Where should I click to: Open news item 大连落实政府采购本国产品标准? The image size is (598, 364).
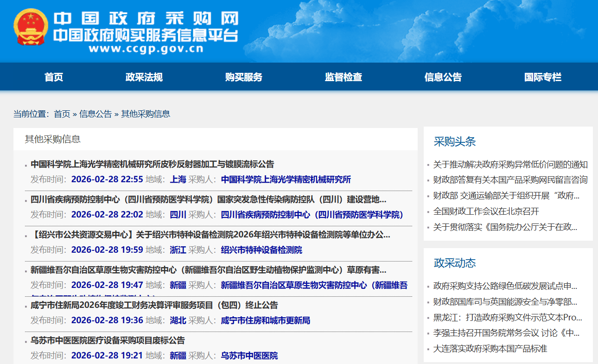click(490, 349)
